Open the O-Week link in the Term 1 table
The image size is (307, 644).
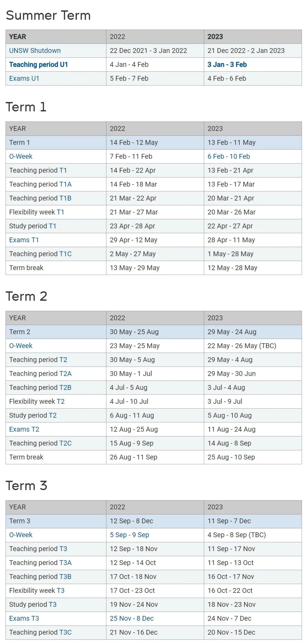coord(21,156)
